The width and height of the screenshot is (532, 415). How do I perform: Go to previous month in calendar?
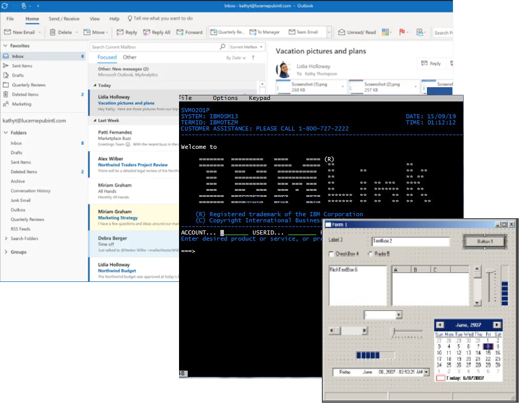coord(440,325)
